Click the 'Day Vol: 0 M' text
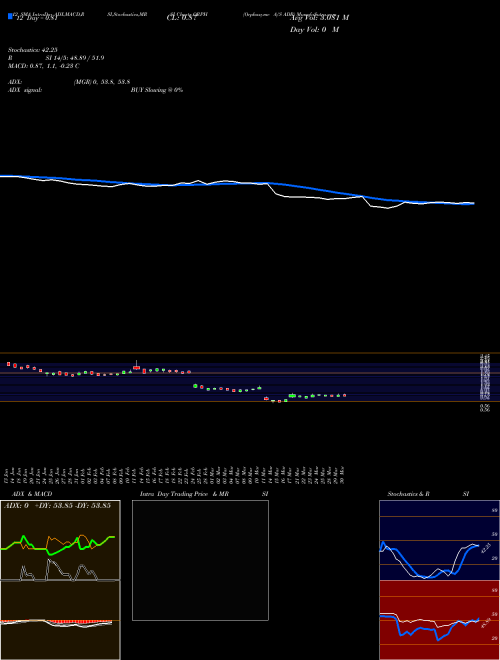 [x=314, y=30]
